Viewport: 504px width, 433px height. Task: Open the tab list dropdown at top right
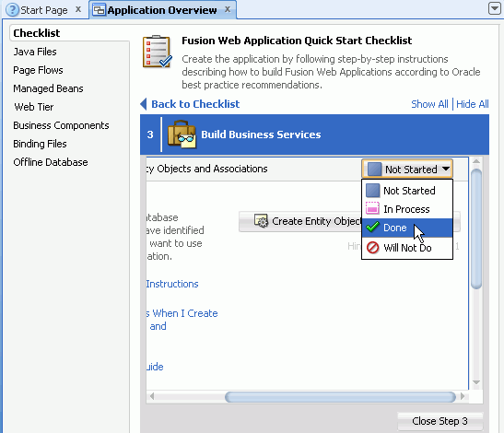[495, 8]
